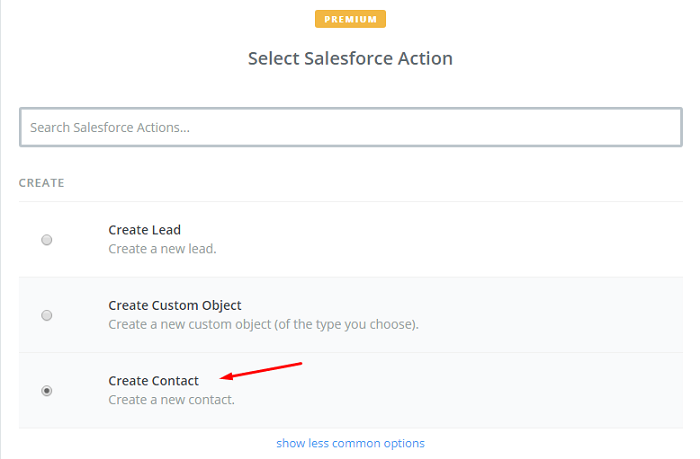Click the "Select Salesforce Action" heading
Image resolution: width=700 pixels, height=459 pixels.
(x=350, y=59)
